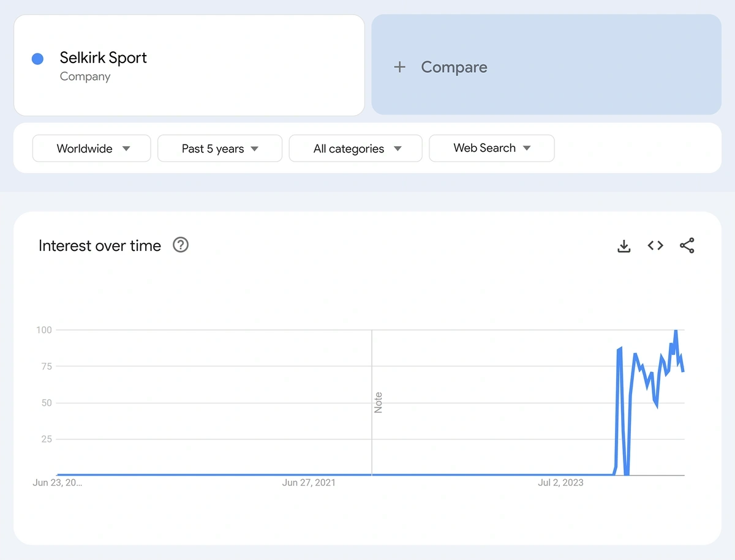Viewport: 735px width, 560px height.
Task: Click the peak of the blue trend line
Action: [676, 330]
